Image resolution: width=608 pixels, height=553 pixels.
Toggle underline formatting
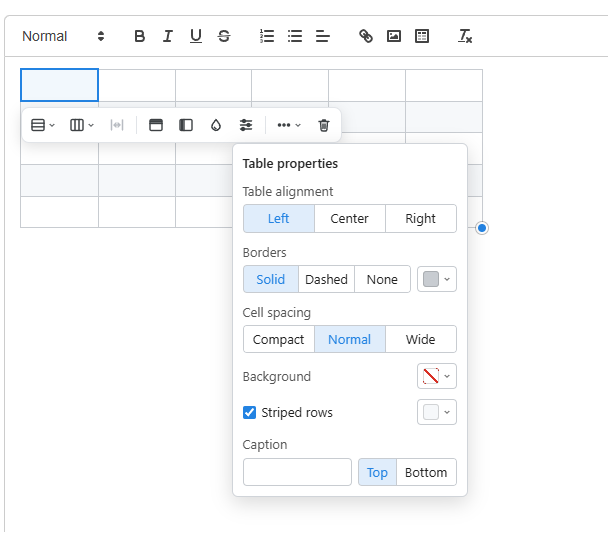point(196,36)
